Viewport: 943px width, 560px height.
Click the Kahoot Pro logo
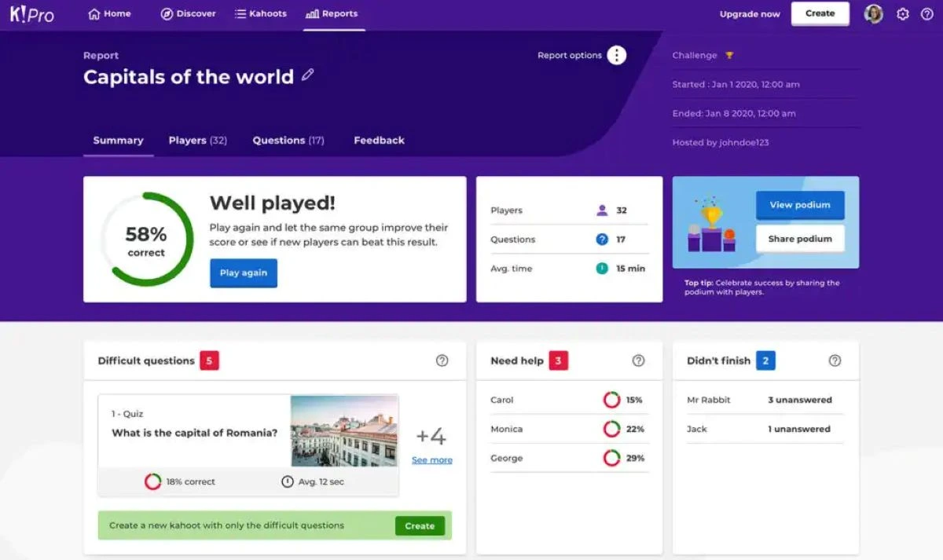(x=31, y=14)
